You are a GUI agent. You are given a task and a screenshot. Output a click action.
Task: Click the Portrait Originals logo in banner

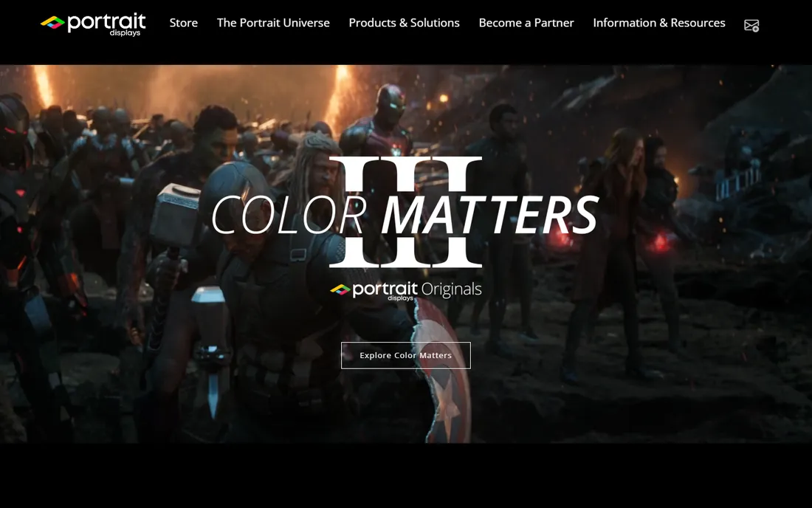(405, 290)
